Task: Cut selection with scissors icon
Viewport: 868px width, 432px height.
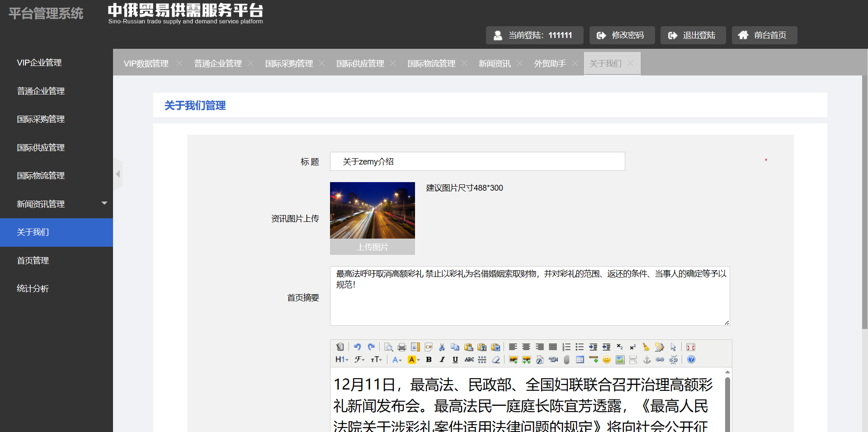Action: 442,347
